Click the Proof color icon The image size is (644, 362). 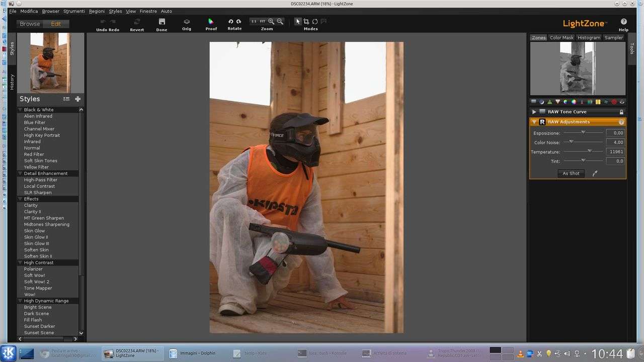coord(211,22)
